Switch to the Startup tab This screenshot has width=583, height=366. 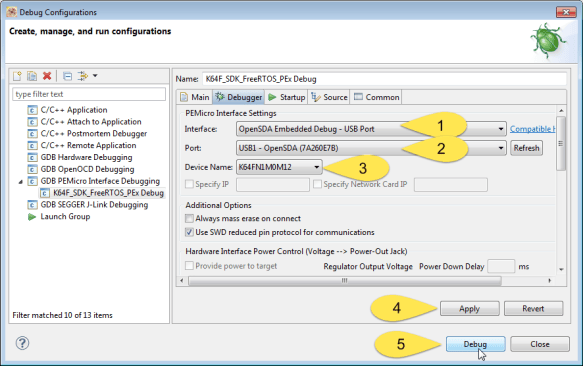[x=286, y=97]
